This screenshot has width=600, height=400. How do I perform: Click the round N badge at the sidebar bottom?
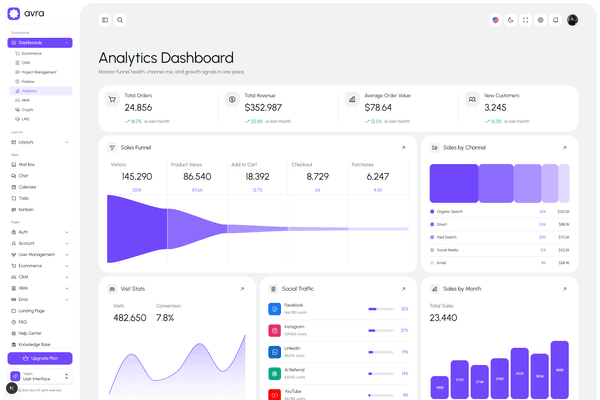(12, 388)
